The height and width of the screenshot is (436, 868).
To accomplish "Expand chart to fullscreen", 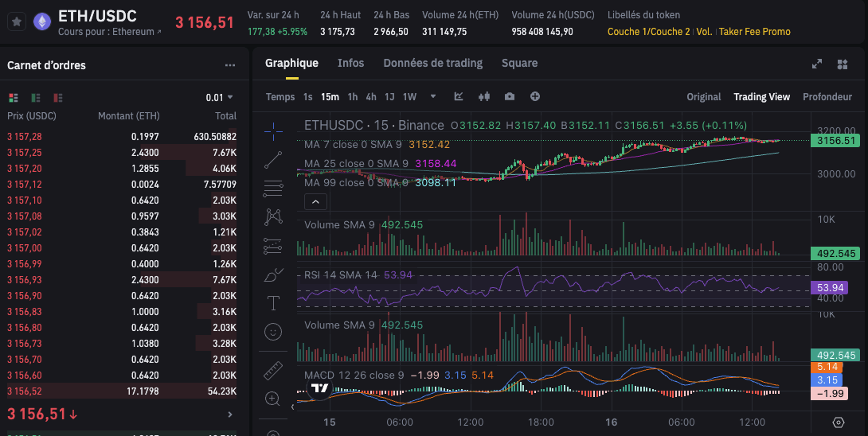I will click(817, 64).
